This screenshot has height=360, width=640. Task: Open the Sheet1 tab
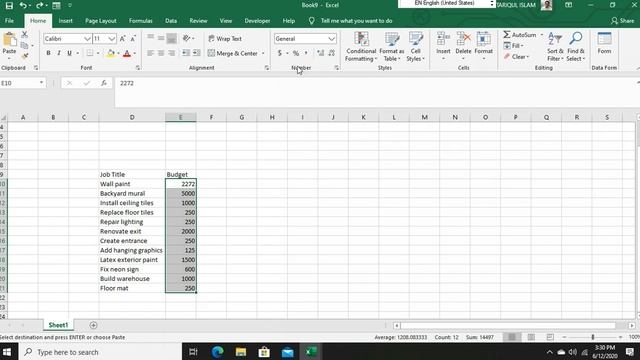click(58, 325)
